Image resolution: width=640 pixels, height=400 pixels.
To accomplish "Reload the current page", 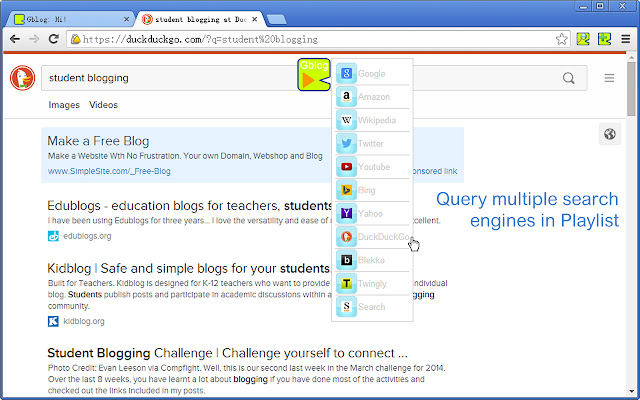I will [53, 39].
